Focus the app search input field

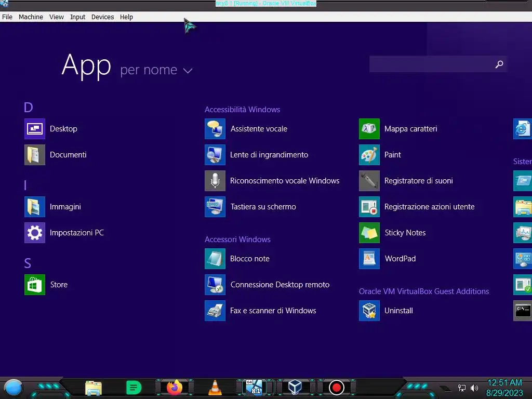438,64
